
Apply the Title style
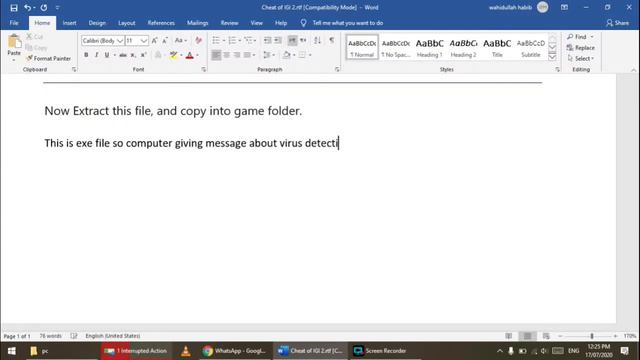[x=497, y=47]
